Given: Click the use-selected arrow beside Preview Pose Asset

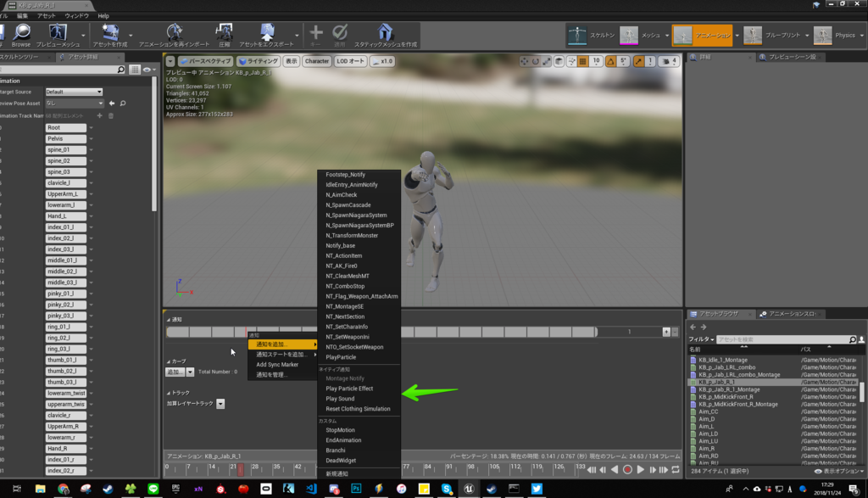Looking at the screenshot, I should pos(112,103).
